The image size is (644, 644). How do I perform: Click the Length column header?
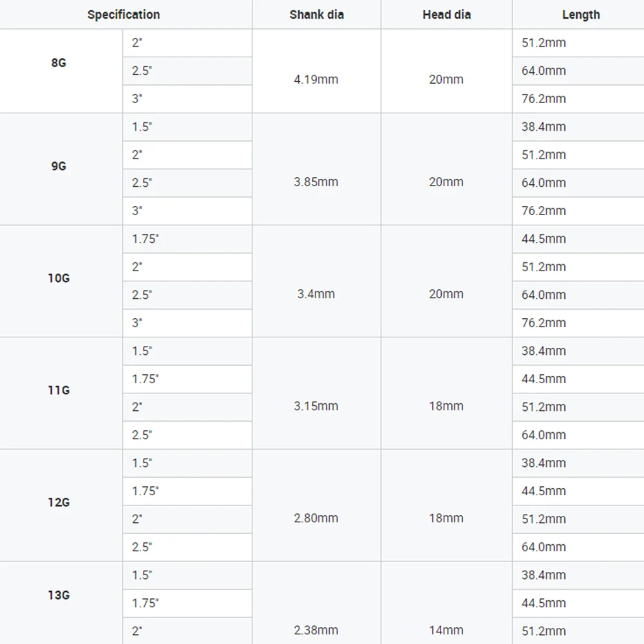click(580, 14)
